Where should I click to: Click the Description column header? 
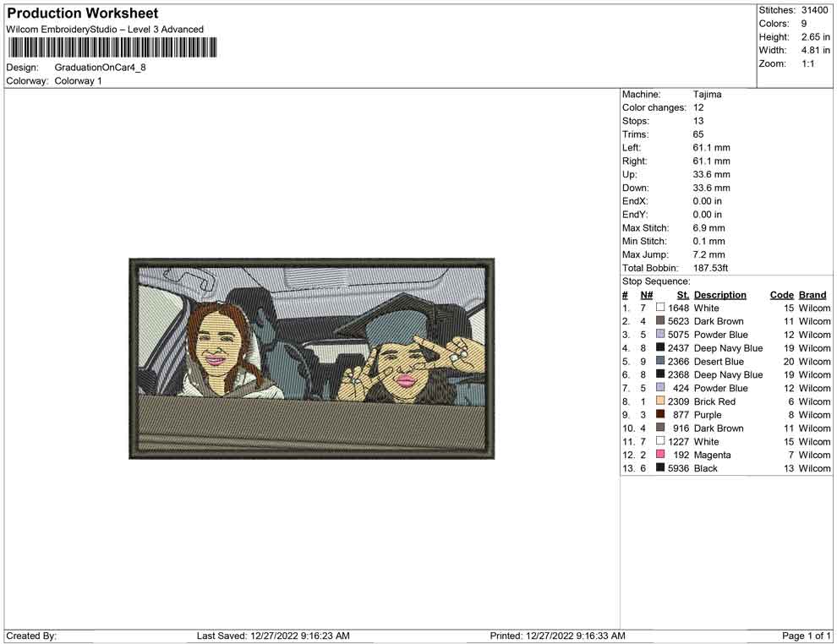tap(719, 294)
